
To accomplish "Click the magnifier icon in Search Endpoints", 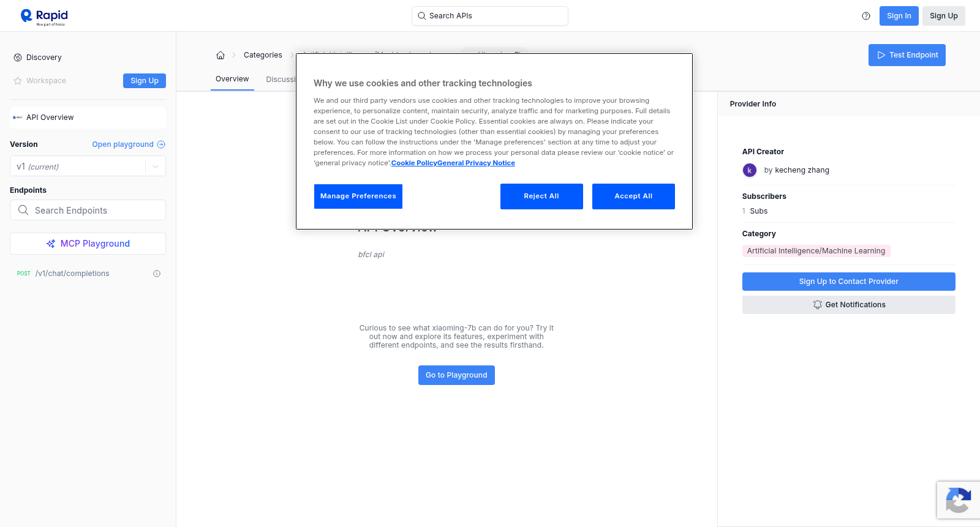I will [x=23, y=210].
